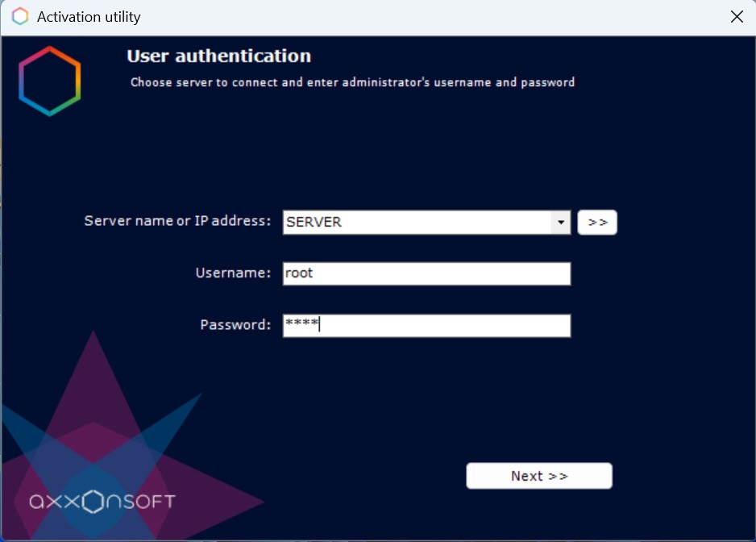
Task: Click the "Choose server to connect" instruction text
Action: click(x=352, y=82)
